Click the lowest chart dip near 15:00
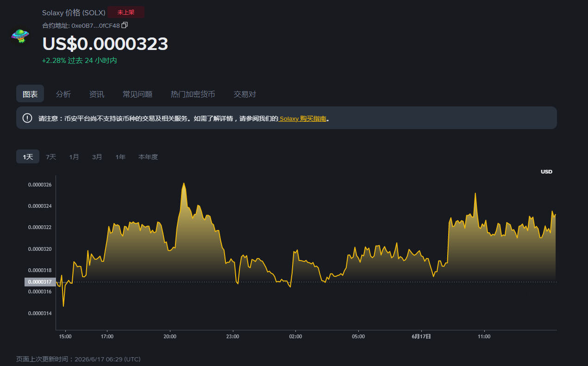The height and width of the screenshot is (366, 588). [x=63, y=306]
